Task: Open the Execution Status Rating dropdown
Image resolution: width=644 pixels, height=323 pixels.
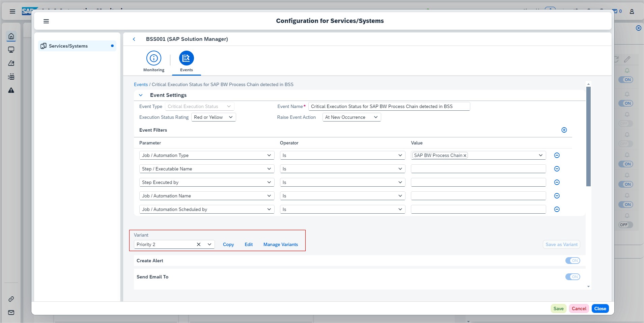Action: [x=214, y=117]
